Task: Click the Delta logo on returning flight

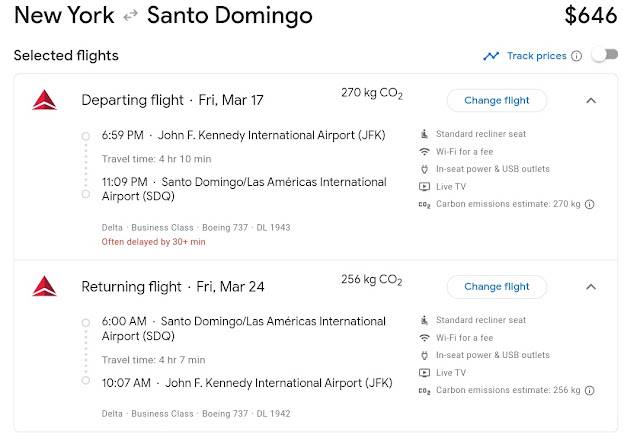Action: click(44, 287)
